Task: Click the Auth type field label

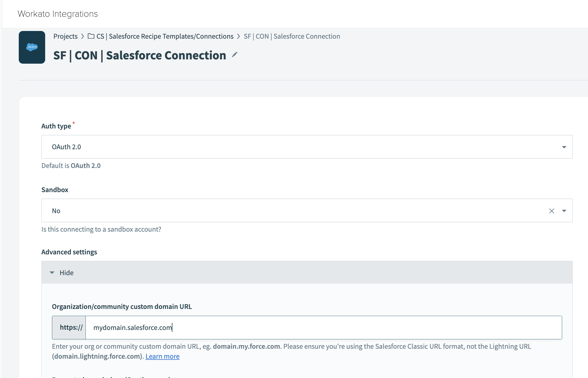Action: (x=56, y=126)
